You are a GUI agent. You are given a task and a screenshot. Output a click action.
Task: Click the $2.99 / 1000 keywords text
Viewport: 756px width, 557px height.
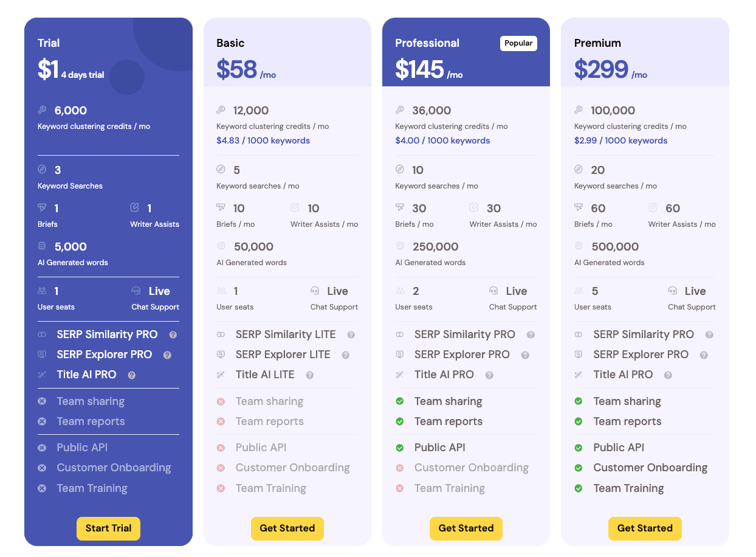click(x=620, y=140)
